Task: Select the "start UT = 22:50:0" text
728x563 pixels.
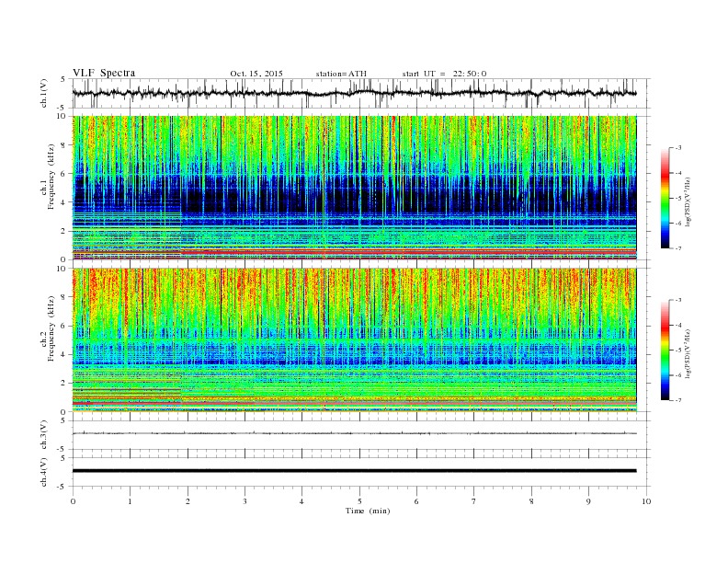Action: click(444, 74)
